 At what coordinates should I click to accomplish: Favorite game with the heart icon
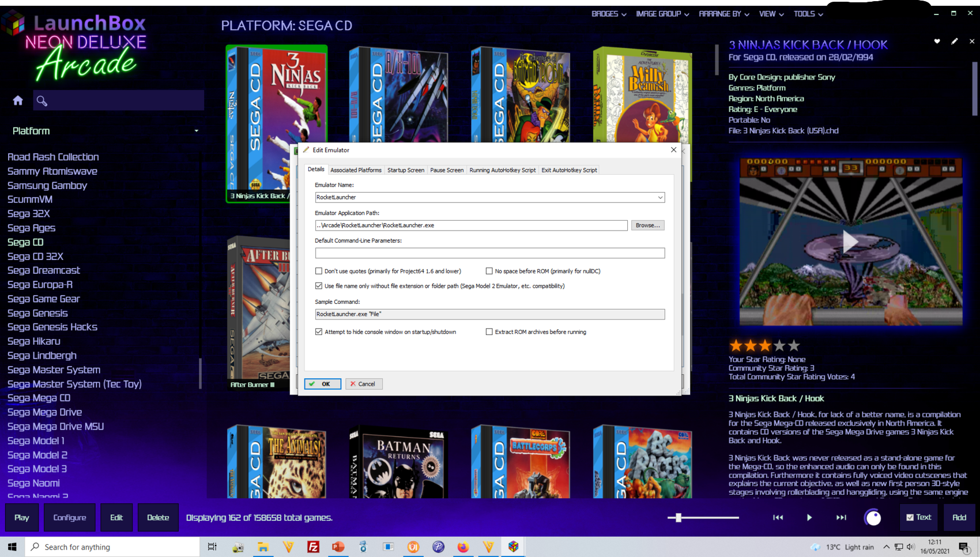tap(937, 42)
